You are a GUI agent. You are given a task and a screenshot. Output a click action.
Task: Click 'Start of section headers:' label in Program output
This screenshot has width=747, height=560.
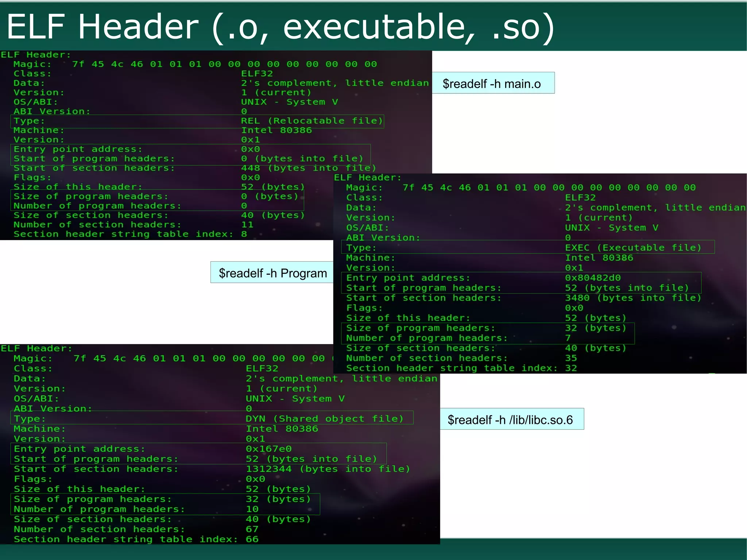tap(424, 298)
